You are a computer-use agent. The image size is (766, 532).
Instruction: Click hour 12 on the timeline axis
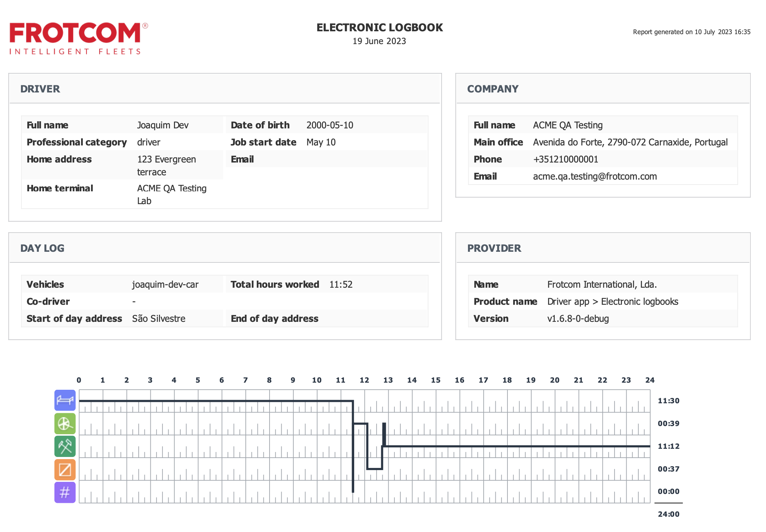(x=364, y=380)
